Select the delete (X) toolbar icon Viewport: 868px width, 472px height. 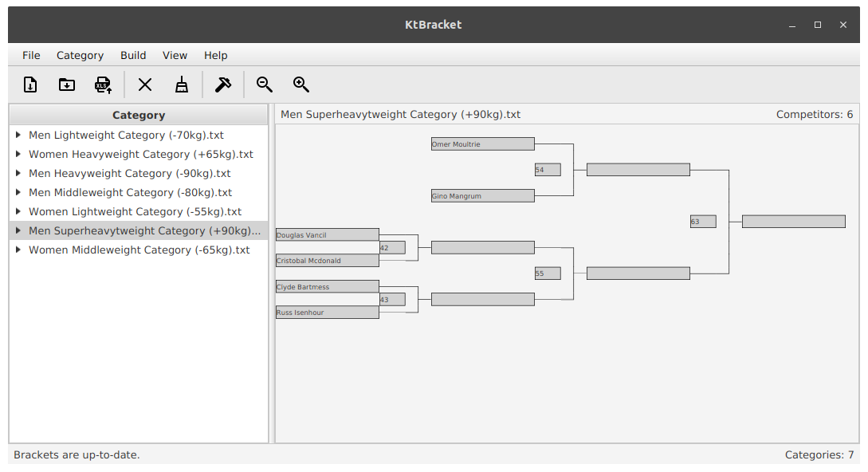click(144, 84)
